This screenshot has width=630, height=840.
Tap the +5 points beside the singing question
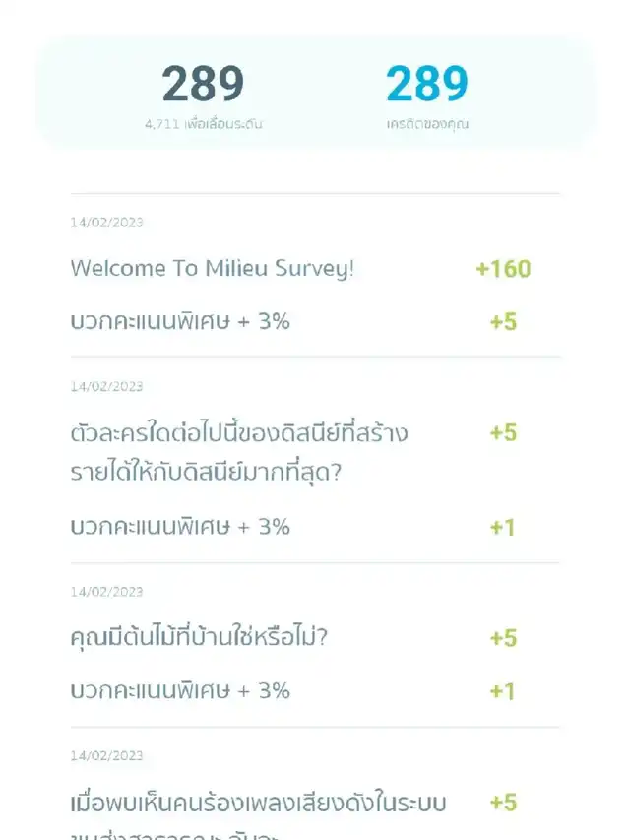(503, 803)
